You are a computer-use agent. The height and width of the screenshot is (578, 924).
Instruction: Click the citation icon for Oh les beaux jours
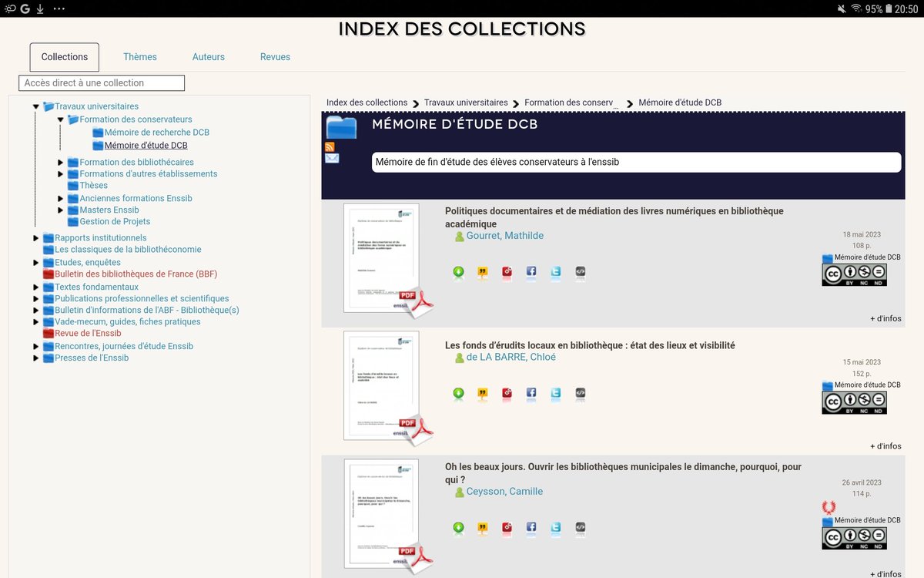tap(483, 528)
